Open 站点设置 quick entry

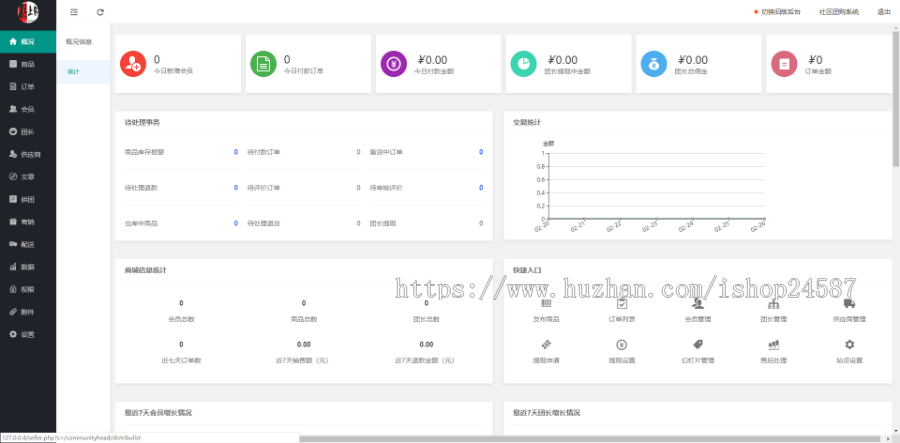point(849,352)
